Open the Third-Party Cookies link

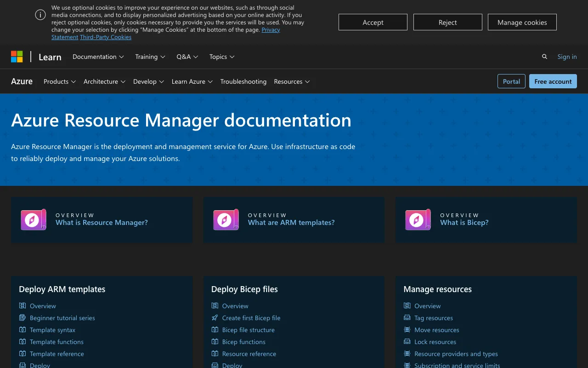click(x=105, y=37)
